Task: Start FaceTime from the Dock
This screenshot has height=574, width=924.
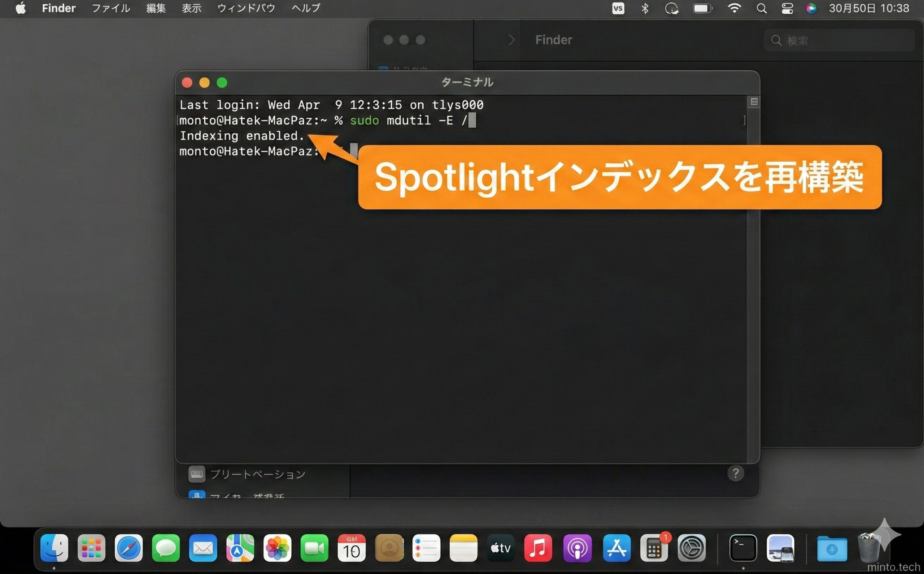Action: coord(314,548)
